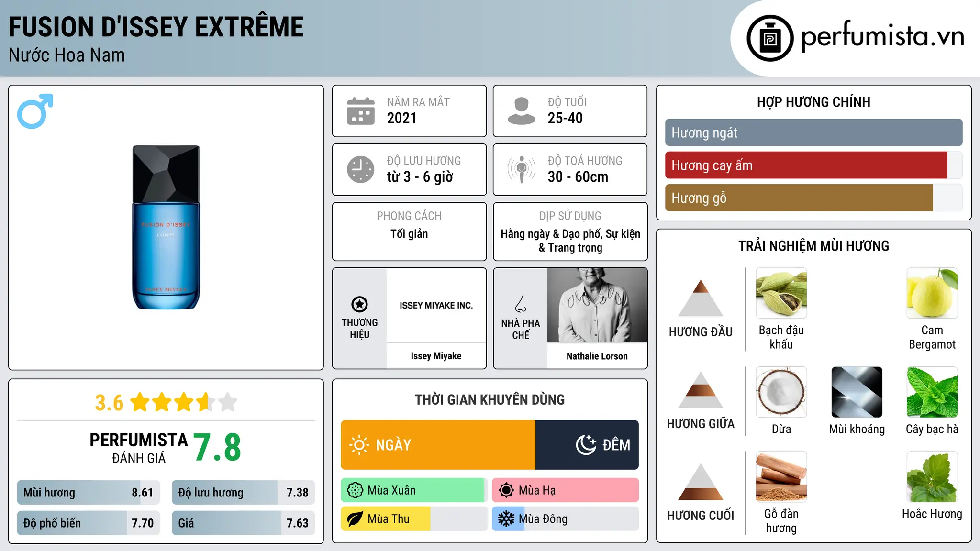
Task: Click the 'Hợp Hương Chính' heading
Action: [814, 102]
